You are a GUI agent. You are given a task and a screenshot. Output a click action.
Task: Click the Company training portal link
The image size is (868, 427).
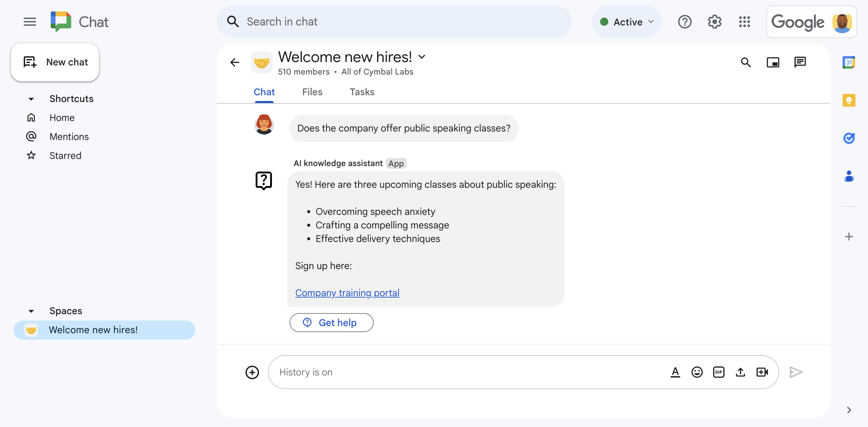347,292
